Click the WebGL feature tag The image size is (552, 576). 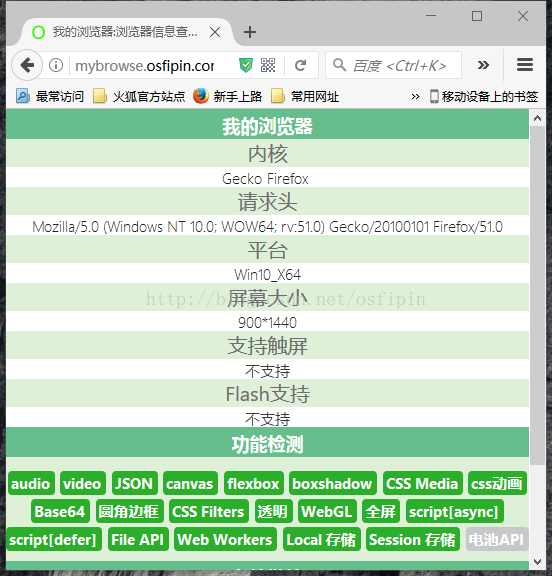(x=327, y=511)
